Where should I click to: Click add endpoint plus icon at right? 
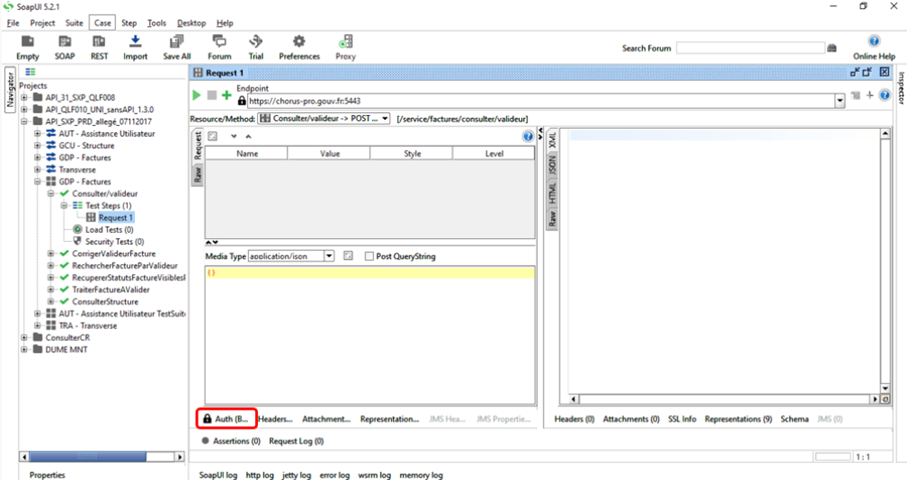(869, 95)
